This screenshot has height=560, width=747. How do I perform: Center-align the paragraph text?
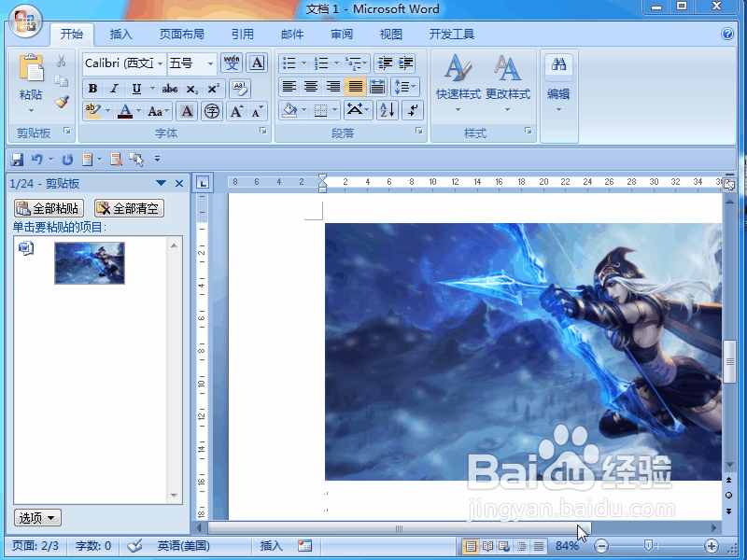(x=311, y=88)
